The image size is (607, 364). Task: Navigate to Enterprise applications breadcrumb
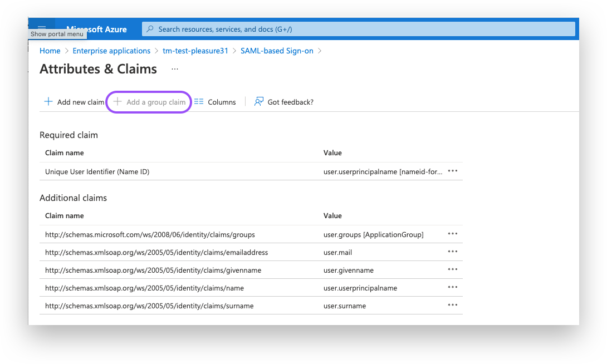pyautogui.click(x=111, y=51)
